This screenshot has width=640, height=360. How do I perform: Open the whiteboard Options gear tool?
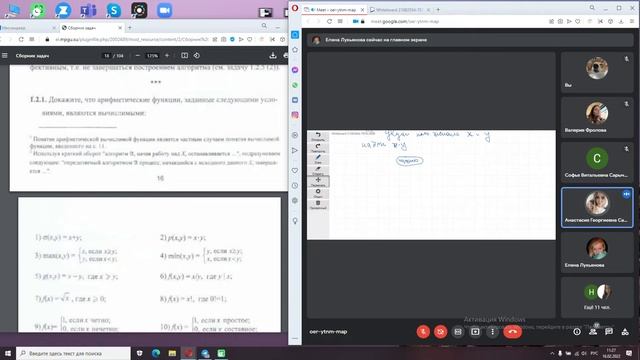(318, 193)
